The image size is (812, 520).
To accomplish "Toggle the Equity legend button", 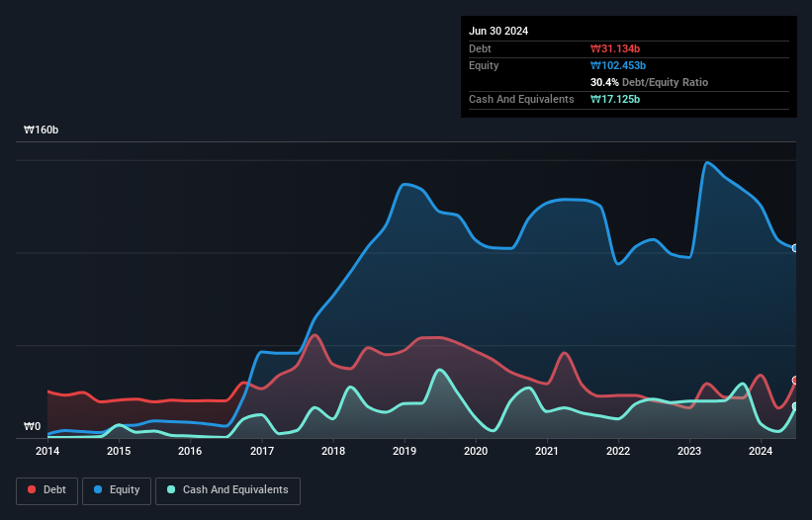I will click(117, 490).
